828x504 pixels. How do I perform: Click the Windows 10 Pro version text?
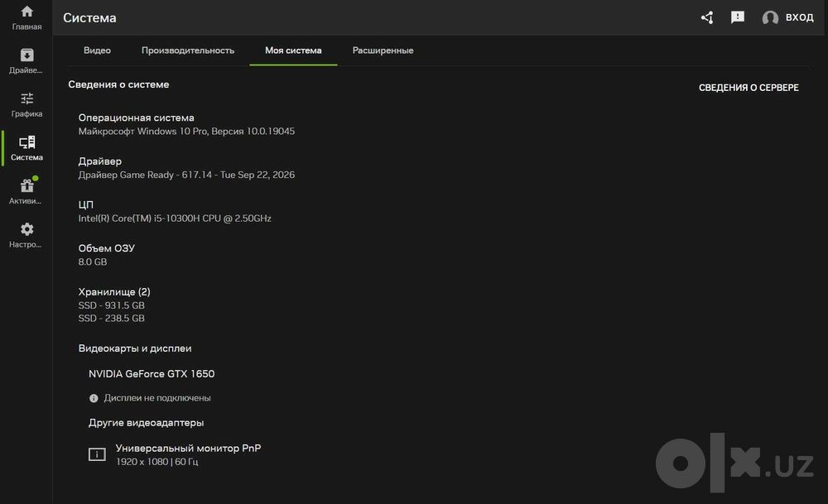(186, 131)
